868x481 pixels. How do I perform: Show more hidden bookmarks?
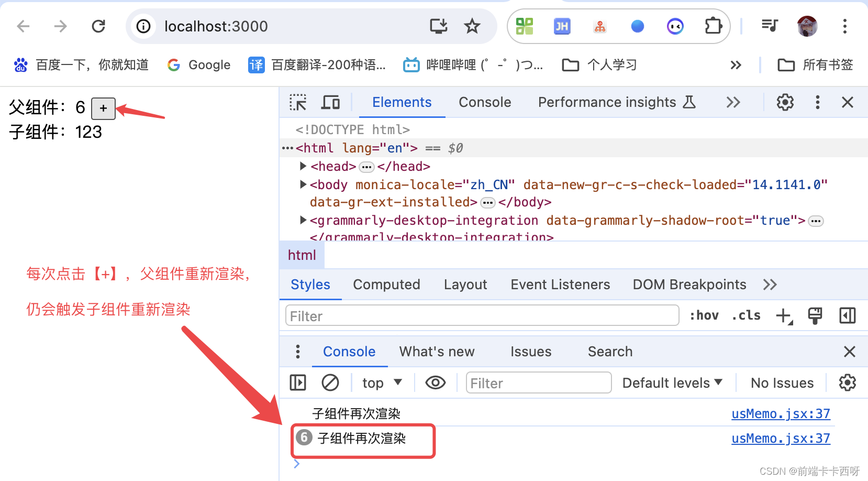pos(736,65)
